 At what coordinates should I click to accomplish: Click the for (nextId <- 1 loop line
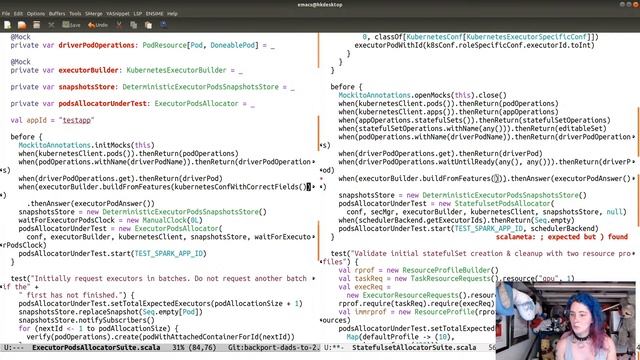point(98,329)
